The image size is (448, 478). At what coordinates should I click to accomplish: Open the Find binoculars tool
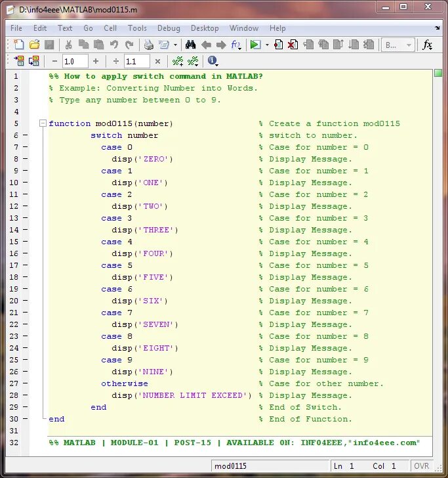pos(190,45)
